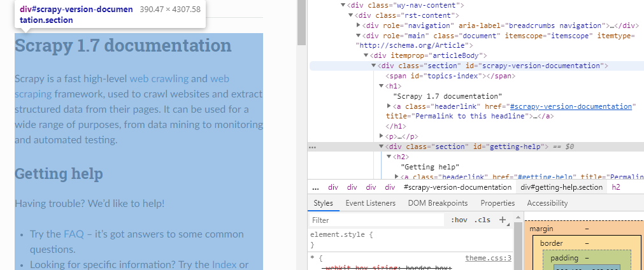Collapse the wy-nav-content div node
Image resolution: width=644 pixels, height=270 pixels.
point(343,5)
